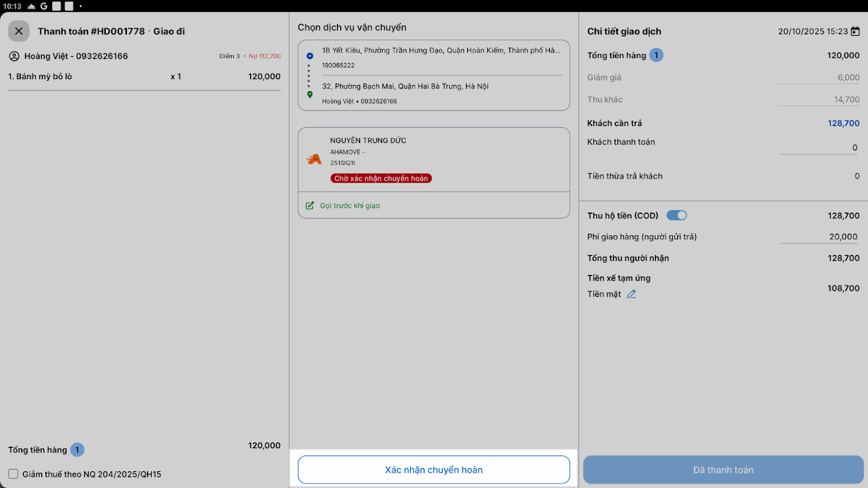Edit the Giảm giá amount field

click(819, 78)
